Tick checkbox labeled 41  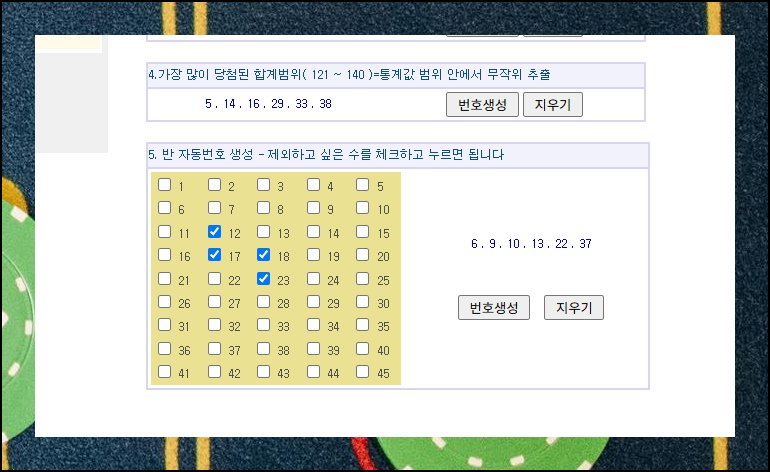click(x=165, y=372)
